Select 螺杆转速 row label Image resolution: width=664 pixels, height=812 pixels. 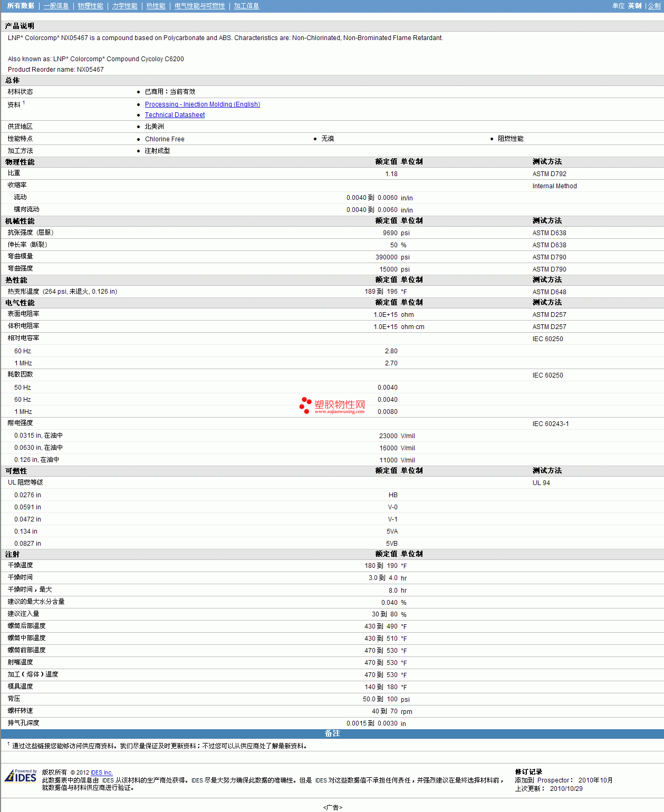point(20,711)
